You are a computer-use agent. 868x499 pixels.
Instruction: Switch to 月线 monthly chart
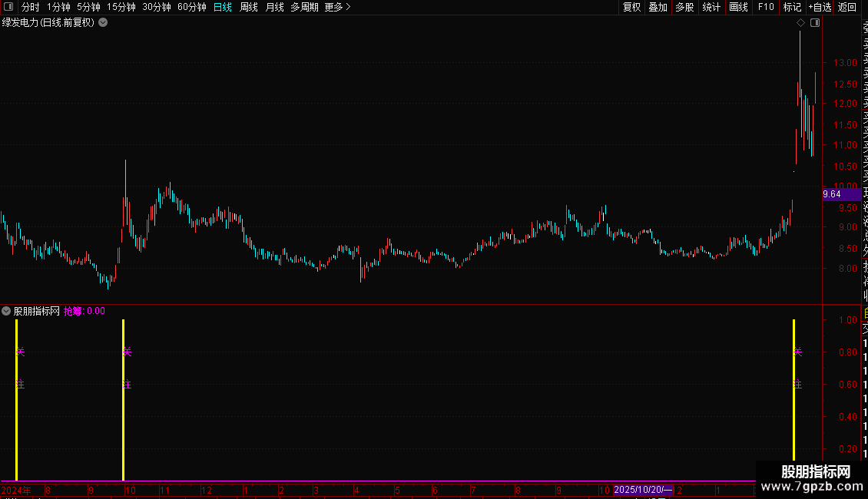(274, 7)
